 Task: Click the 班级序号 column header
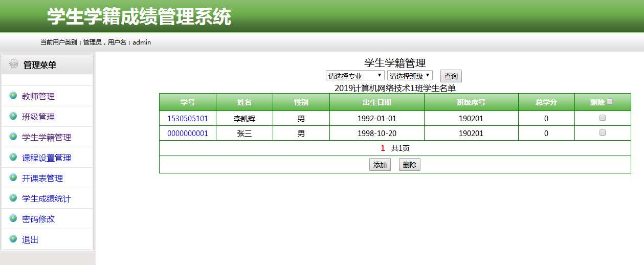tap(471, 102)
